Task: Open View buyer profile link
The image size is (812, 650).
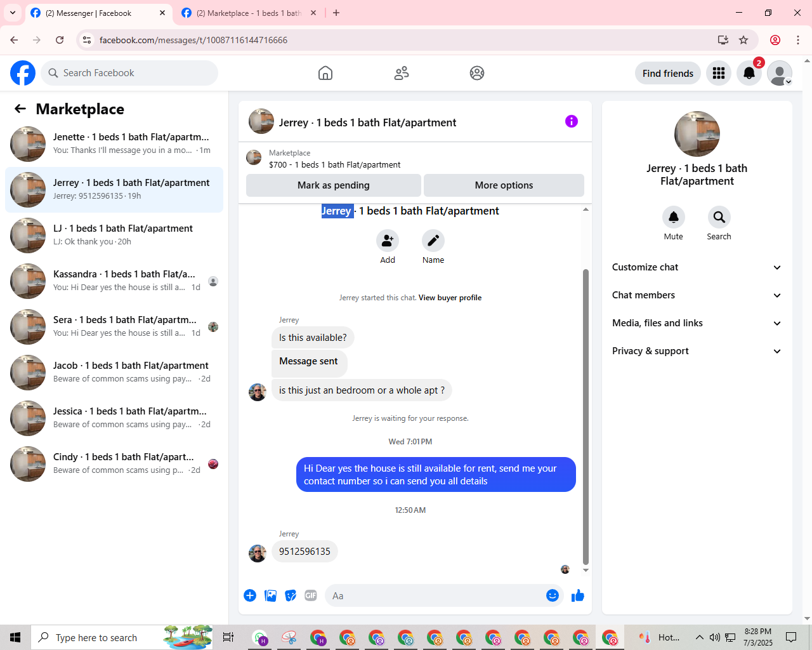Action: (450, 298)
